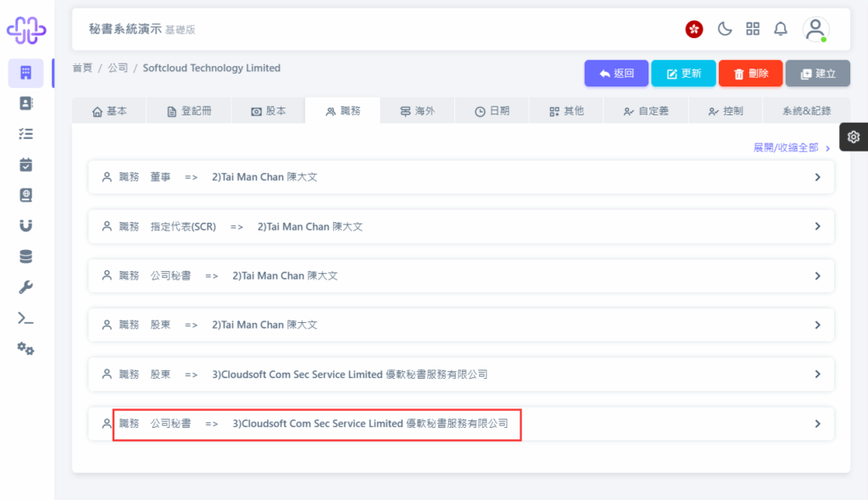Screen dimensions: 868x500
Task: Open the apps grid icon
Action: tap(753, 29)
